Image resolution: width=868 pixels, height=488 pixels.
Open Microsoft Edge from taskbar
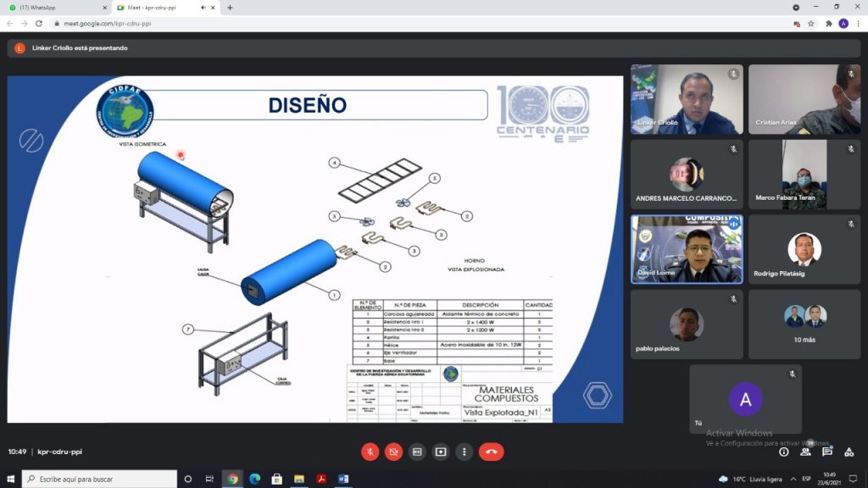pyautogui.click(x=254, y=480)
